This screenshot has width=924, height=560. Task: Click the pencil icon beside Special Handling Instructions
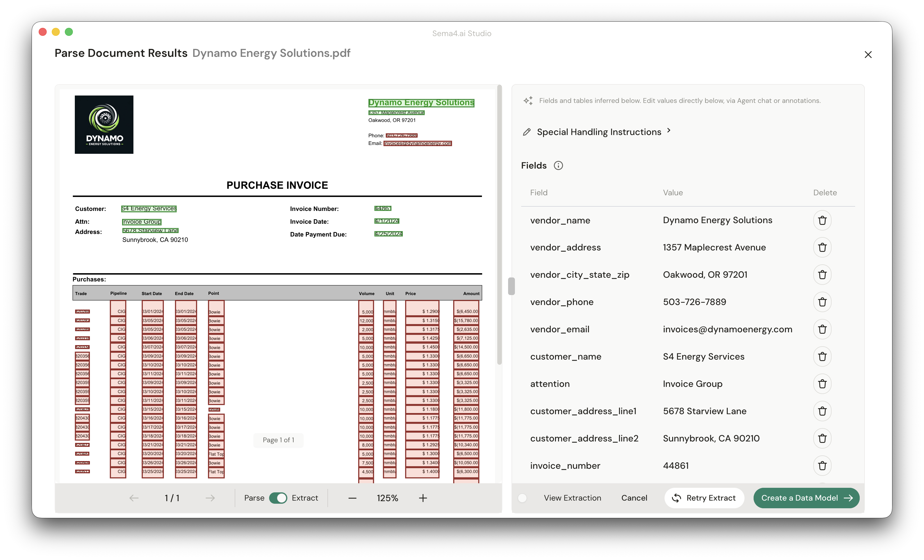[x=527, y=132]
